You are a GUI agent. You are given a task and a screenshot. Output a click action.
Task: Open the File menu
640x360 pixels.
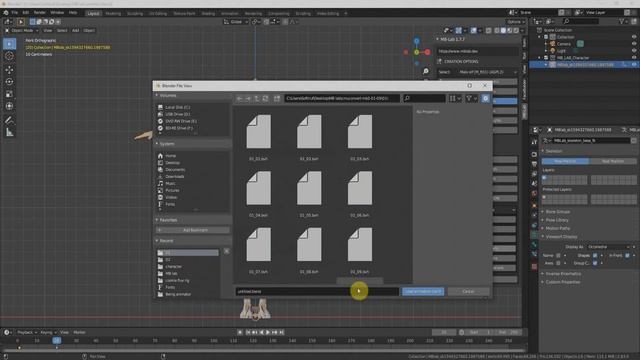pyautogui.click(x=15, y=13)
